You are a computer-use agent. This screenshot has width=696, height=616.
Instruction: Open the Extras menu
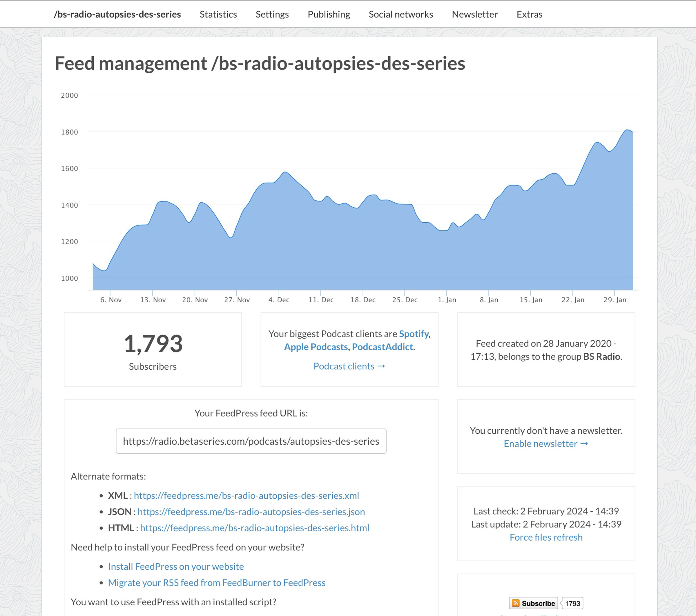tap(529, 14)
